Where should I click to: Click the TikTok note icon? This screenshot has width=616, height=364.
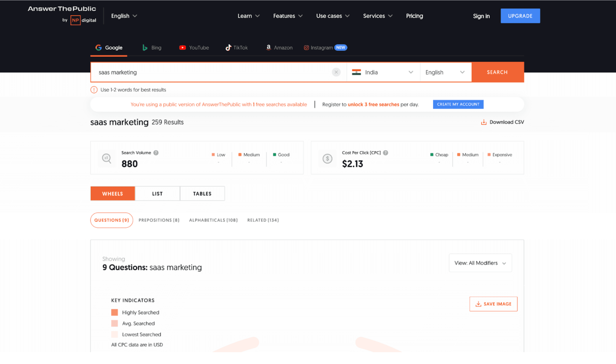click(228, 48)
